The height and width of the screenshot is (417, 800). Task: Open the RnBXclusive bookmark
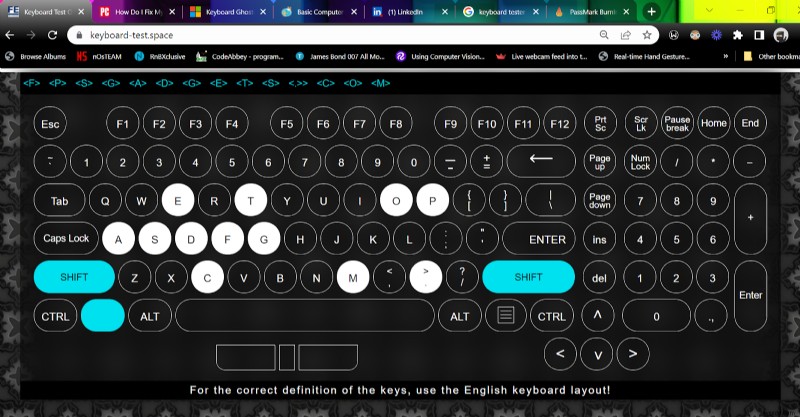[x=160, y=57]
